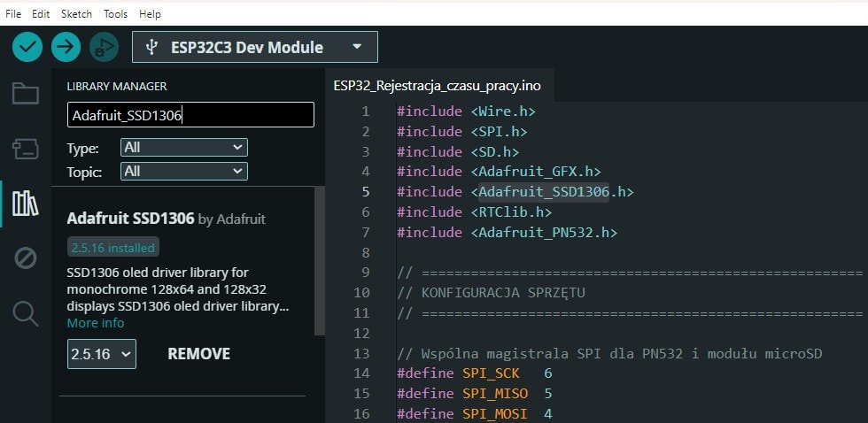
Task: Start debugging with the debug icon
Action: pyautogui.click(x=105, y=47)
